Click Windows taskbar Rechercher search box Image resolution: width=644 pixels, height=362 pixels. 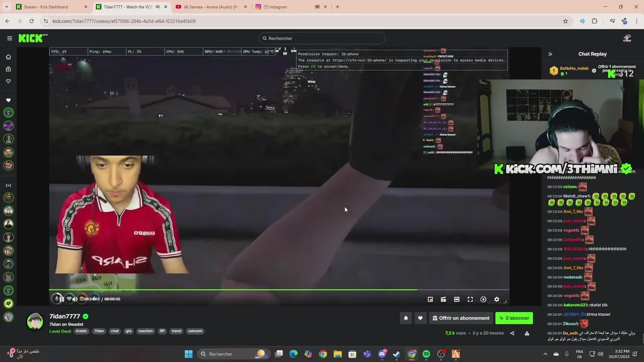click(x=233, y=354)
